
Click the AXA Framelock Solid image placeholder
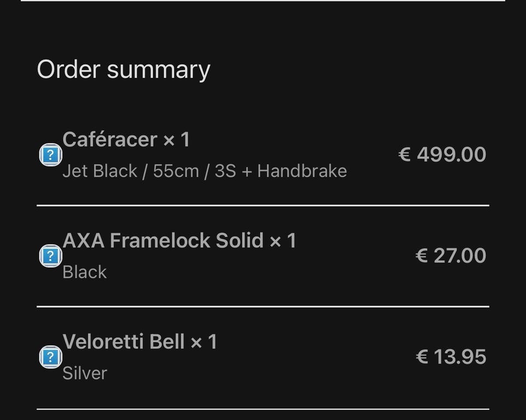coord(50,256)
